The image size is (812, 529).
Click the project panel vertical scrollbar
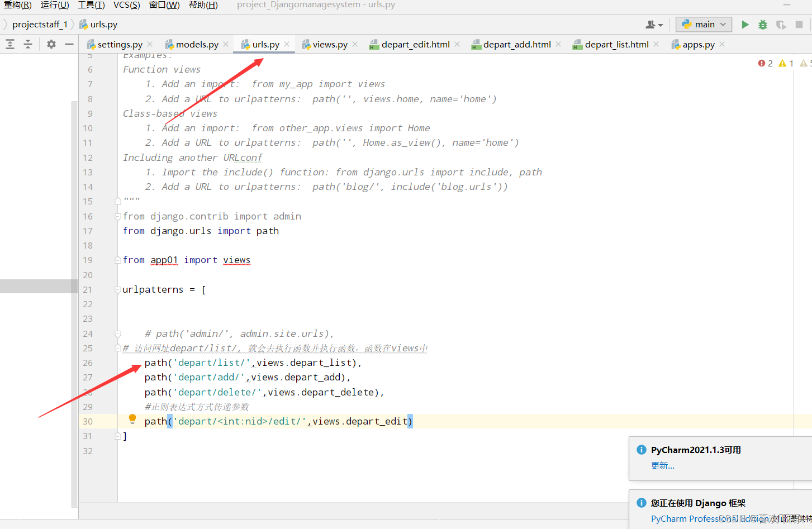[x=74, y=304]
